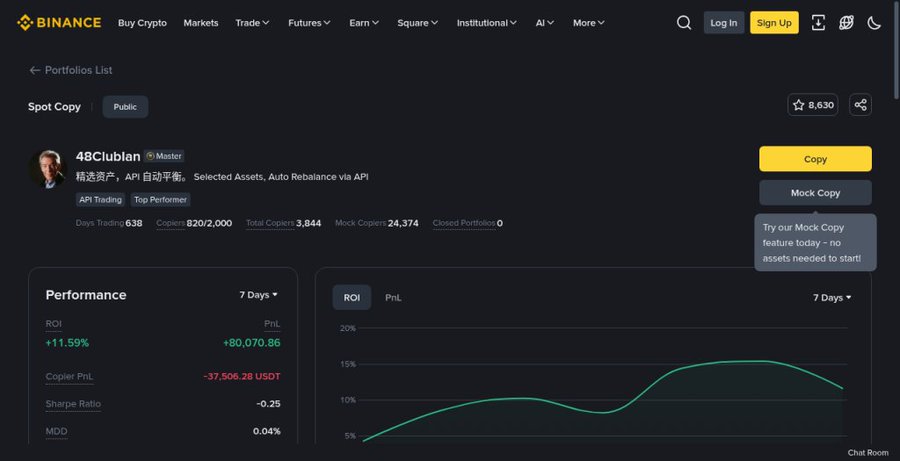
Task: Open chart 7 Days range dropdown
Action: pos(832,297)
